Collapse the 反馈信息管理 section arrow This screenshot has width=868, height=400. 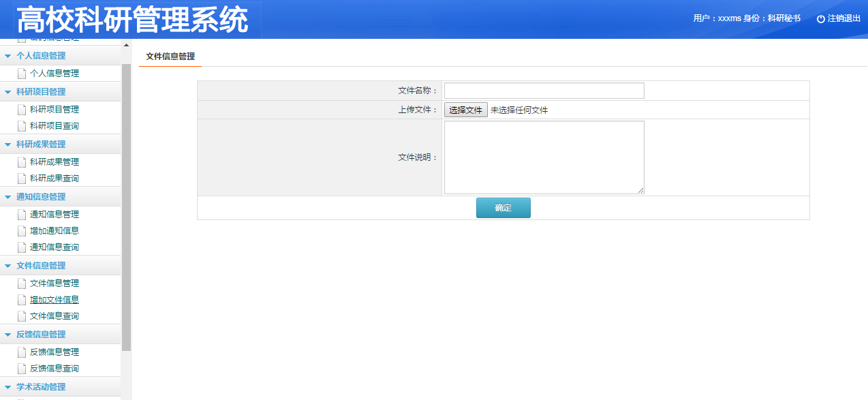pyautogui.click(x=7, y=335)
